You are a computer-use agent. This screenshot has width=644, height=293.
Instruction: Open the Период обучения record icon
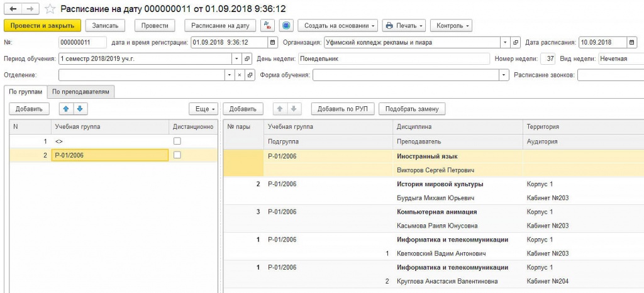(x=247, y=58)
